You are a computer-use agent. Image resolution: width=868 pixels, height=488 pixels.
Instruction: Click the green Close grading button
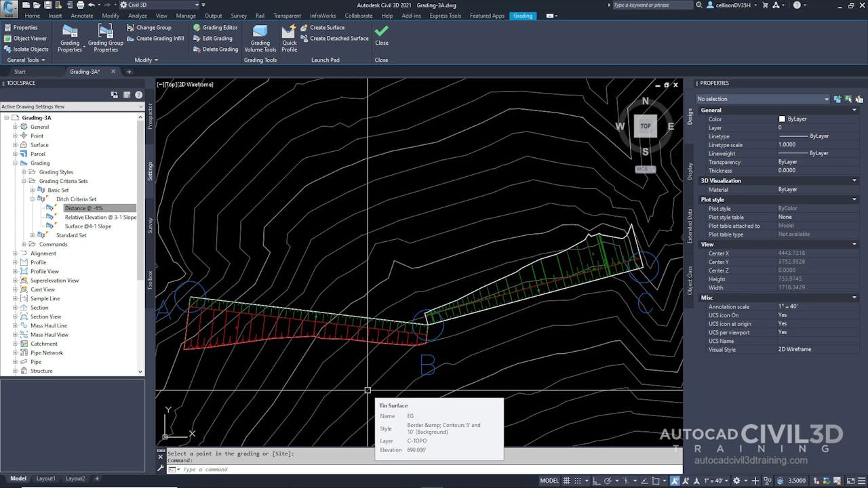pos(382,32)
